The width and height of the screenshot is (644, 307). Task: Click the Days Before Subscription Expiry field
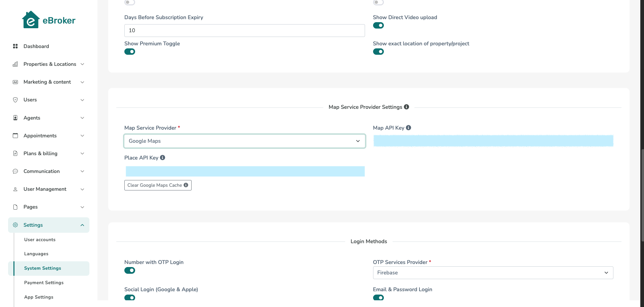tap(245, 31)
